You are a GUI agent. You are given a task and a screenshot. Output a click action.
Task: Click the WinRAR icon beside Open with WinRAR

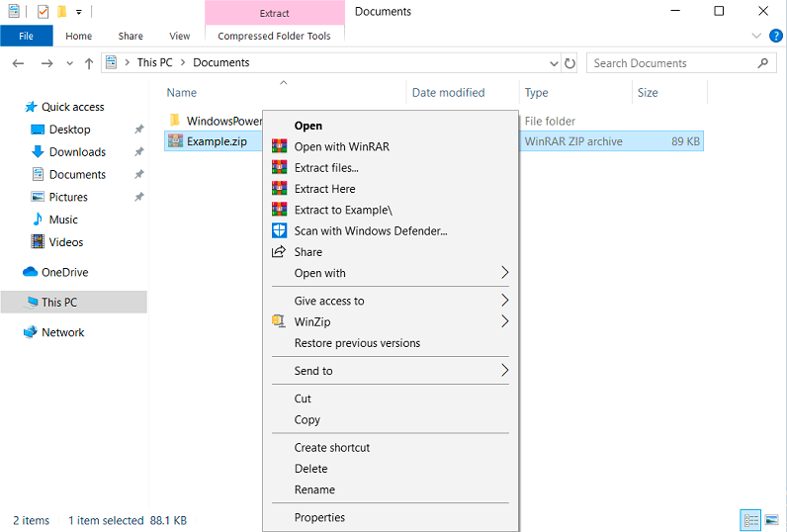279,146
